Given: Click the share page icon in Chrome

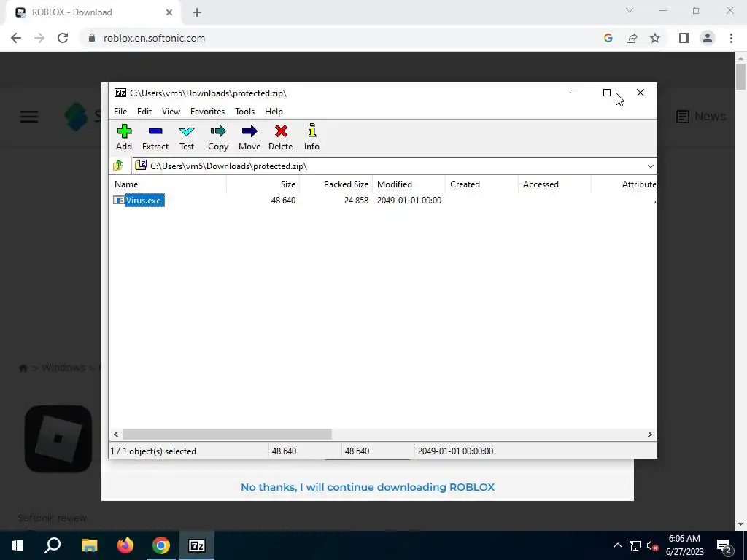Looking at the screenshot, I should [632, 38].
